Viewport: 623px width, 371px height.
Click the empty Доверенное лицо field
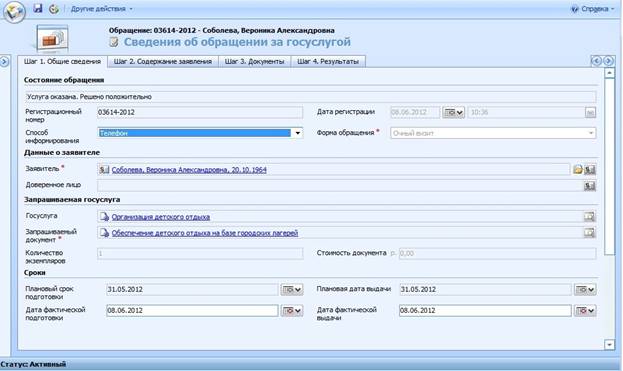(x=340, y=186)
